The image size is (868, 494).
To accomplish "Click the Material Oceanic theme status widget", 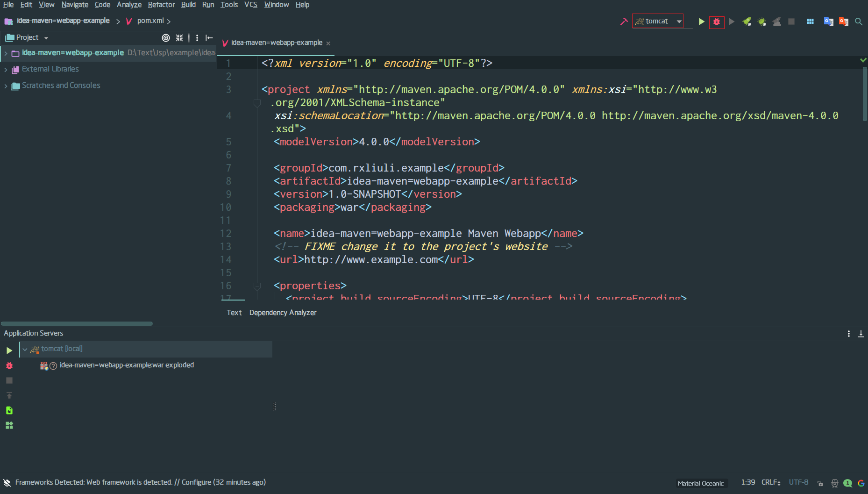I will coord(700,483).
